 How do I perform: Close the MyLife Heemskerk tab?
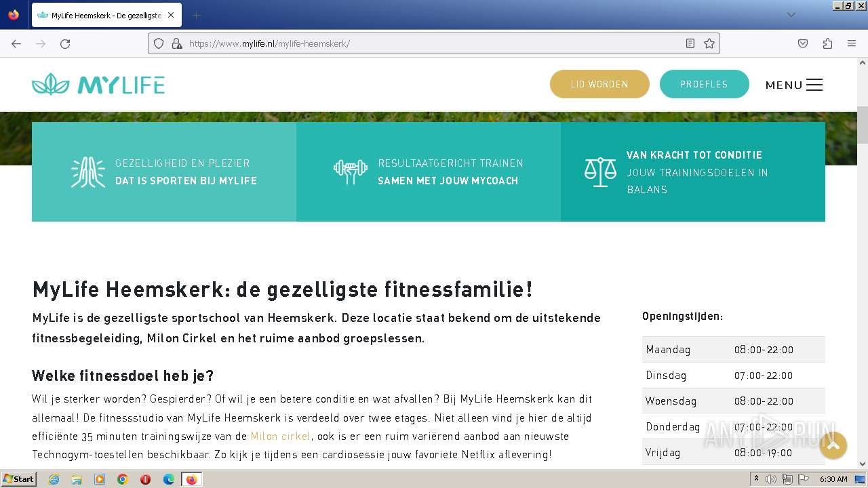tap(171, 15)
